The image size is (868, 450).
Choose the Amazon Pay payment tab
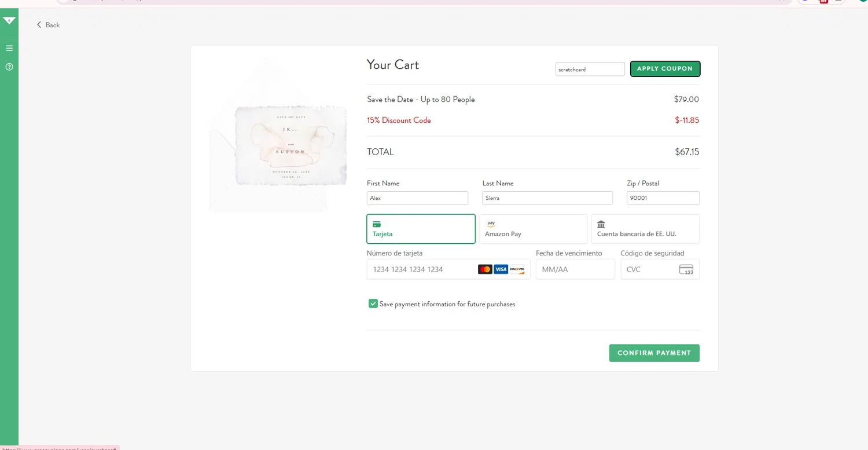[x=532, y=229]
